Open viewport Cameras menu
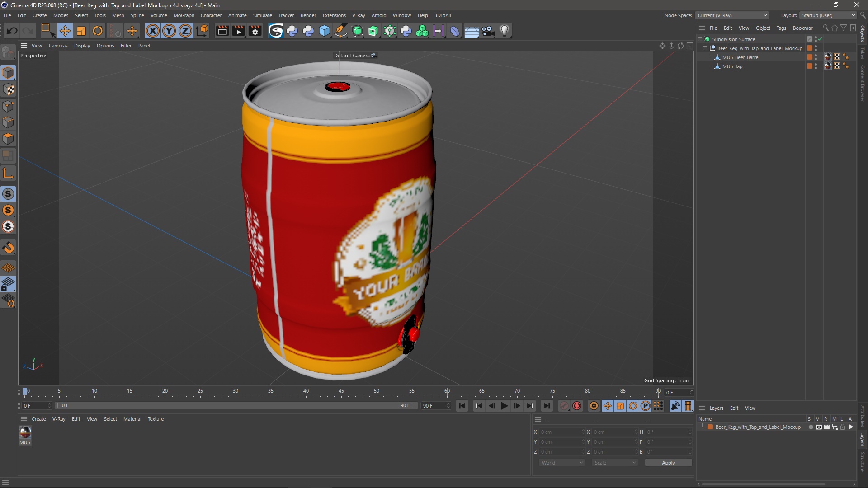This screenshot has height=488, width=868. point(58,46)
